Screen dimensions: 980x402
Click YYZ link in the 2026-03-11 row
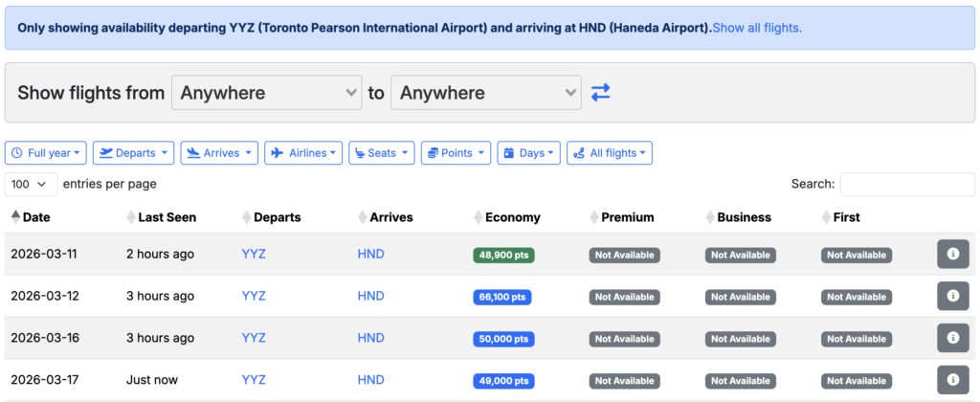(254, 255)
